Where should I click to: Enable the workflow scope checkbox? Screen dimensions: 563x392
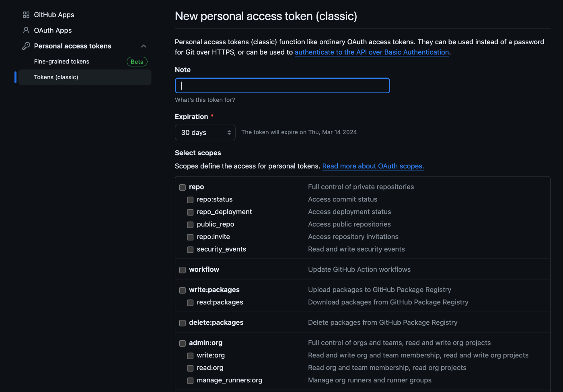[183, 270]
